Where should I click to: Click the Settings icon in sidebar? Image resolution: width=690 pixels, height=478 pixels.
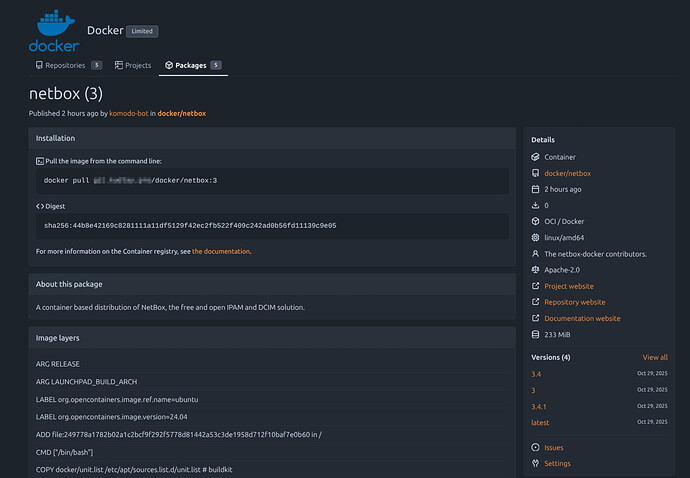537,463
